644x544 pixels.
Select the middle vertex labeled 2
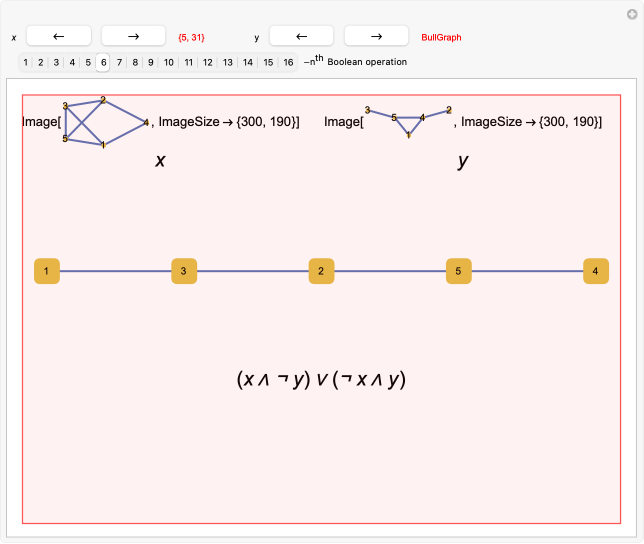(321, 271)
